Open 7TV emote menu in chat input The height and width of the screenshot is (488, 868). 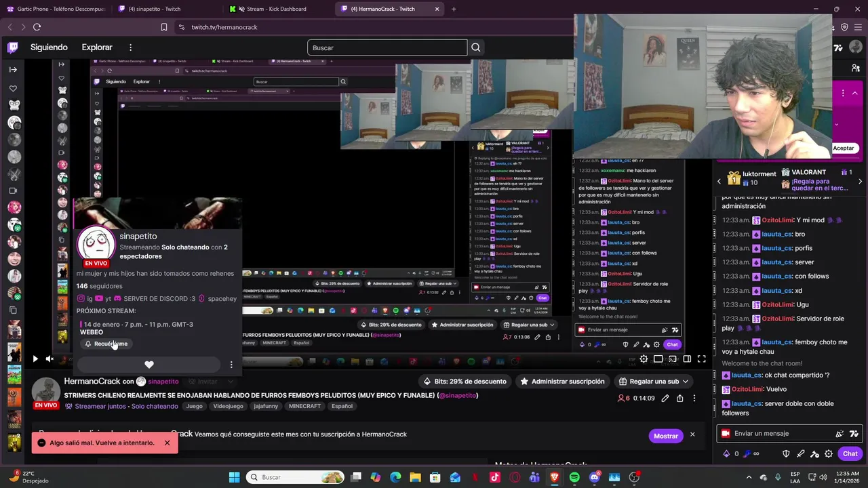tap(854, 433)
